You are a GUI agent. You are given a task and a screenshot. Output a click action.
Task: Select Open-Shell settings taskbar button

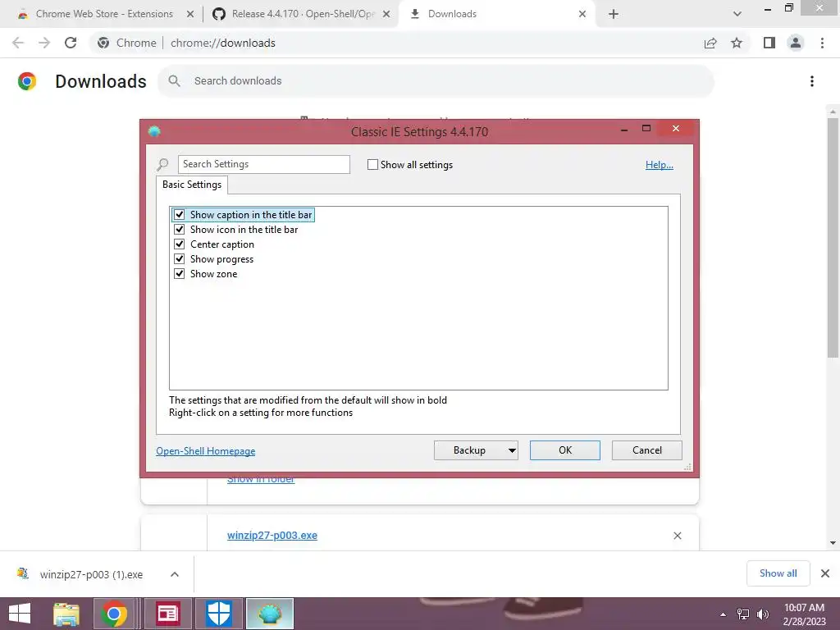pos(269,614)
